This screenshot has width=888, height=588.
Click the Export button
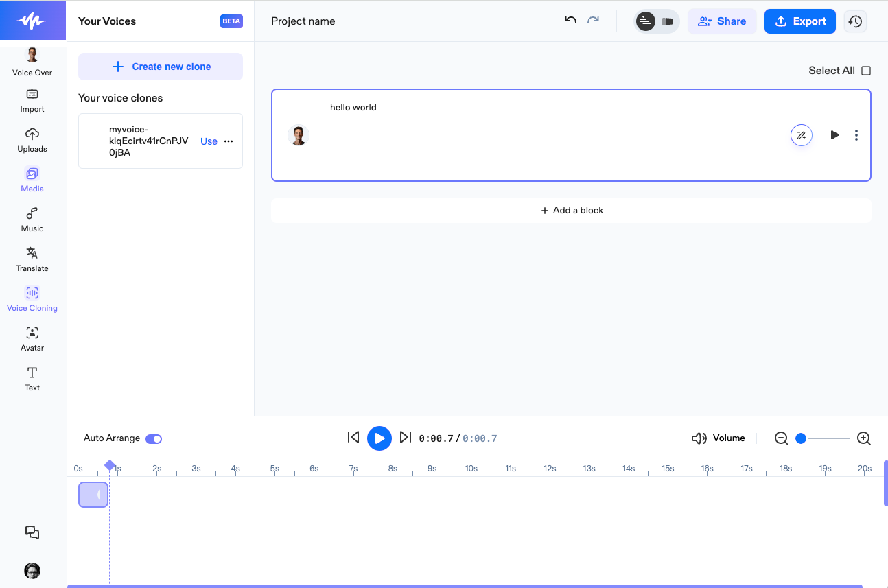(x=799, y=21)
